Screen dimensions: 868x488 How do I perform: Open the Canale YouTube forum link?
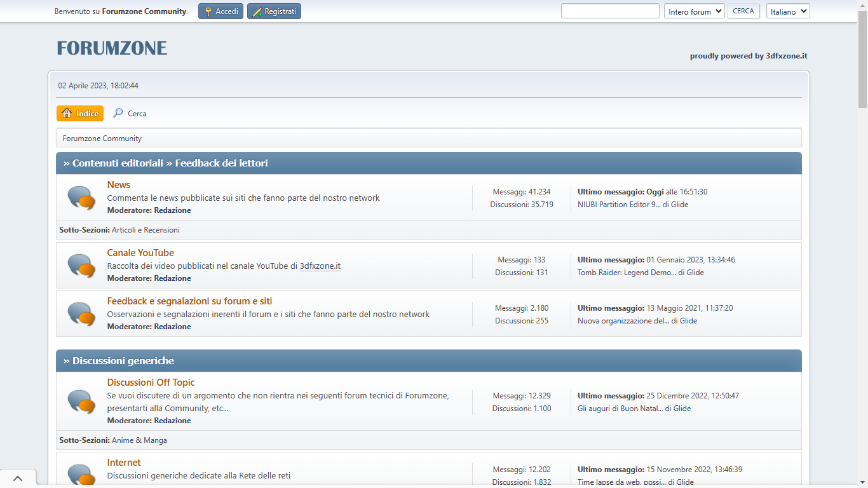[140, 253]
